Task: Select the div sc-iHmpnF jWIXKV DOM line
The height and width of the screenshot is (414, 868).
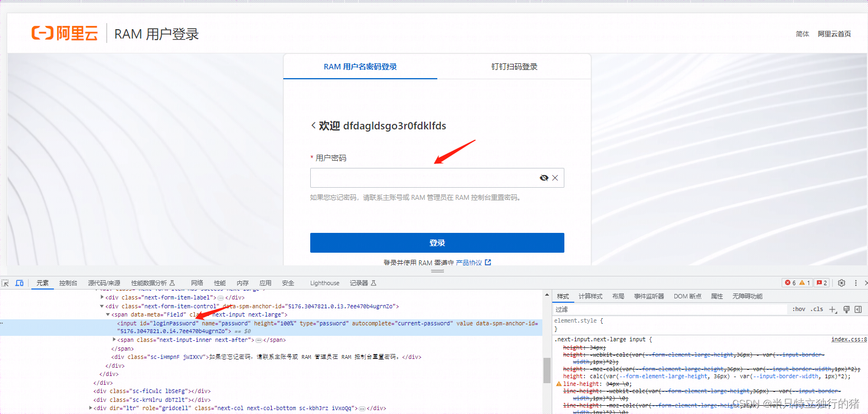Action: pyautogui.click(x=266, y=357)
